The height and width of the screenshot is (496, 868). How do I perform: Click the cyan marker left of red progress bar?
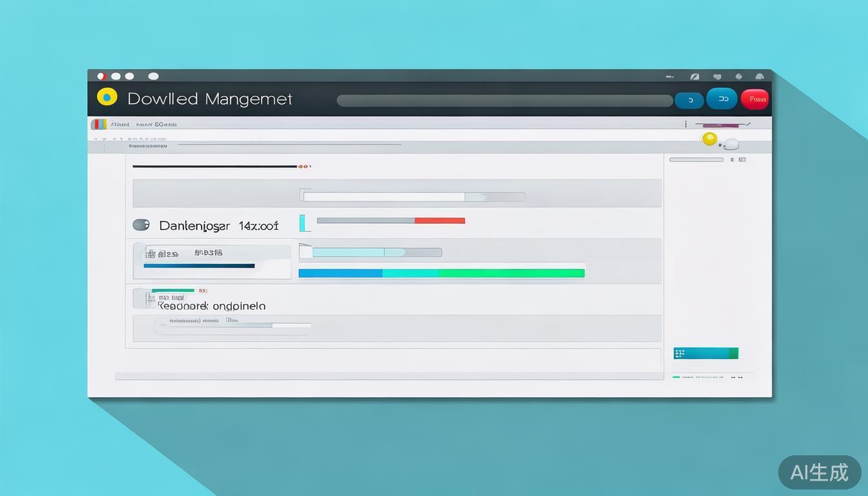point(304,223)
